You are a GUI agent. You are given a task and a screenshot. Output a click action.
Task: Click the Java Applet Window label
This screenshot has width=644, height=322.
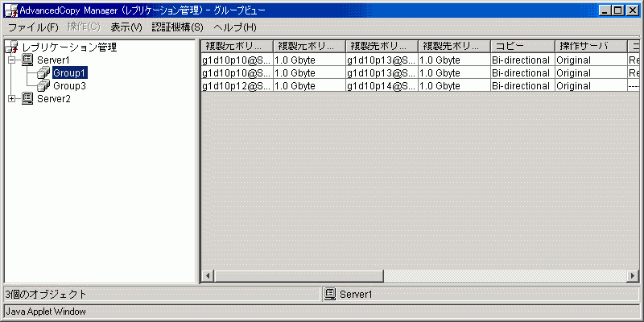46,312
